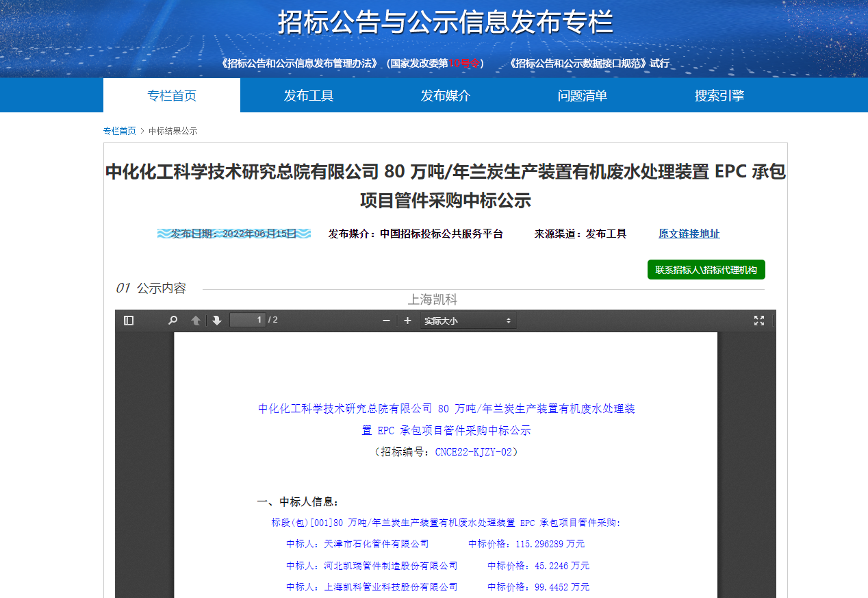Open the 发布媒介 tab
The image size is (868, 598).
point(446,95)
